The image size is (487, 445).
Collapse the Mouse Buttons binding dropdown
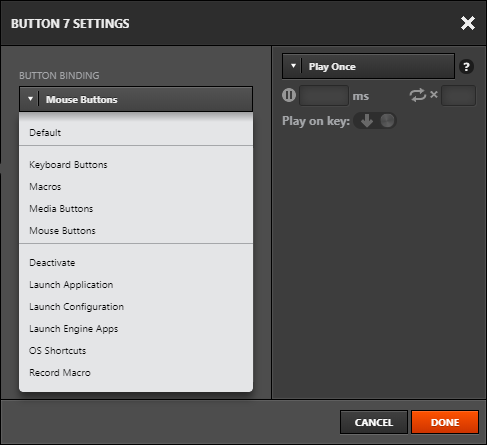click(136, 99)
